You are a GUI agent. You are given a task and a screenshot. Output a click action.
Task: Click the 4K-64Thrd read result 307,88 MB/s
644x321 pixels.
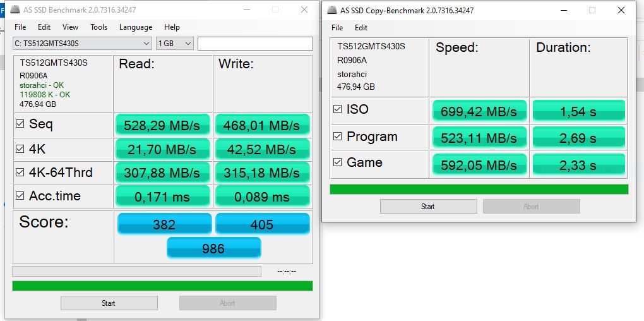click(162, 173)
